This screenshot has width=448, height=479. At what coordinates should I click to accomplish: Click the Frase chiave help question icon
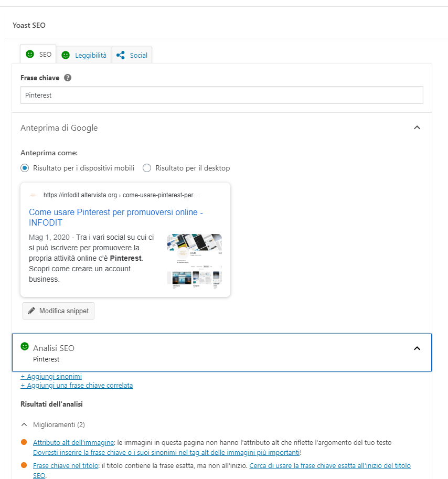pos(68,78)
